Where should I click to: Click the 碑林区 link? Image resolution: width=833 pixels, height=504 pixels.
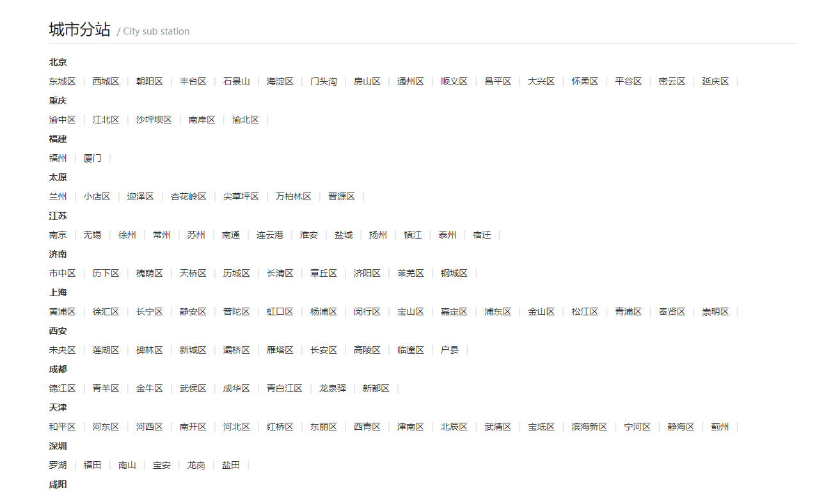tap(149, 350)
